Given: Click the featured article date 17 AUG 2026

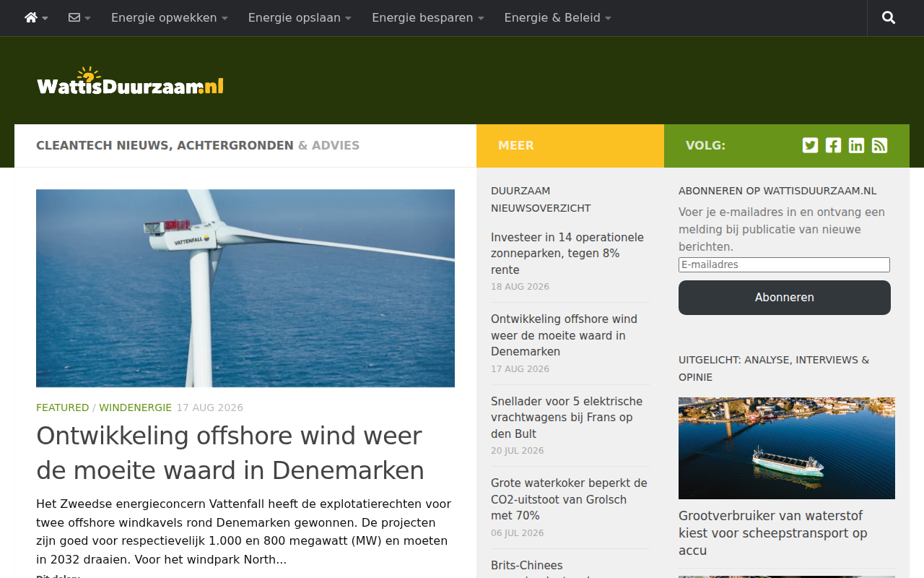Looking at the screenshot, I should (x=210, y=407).
